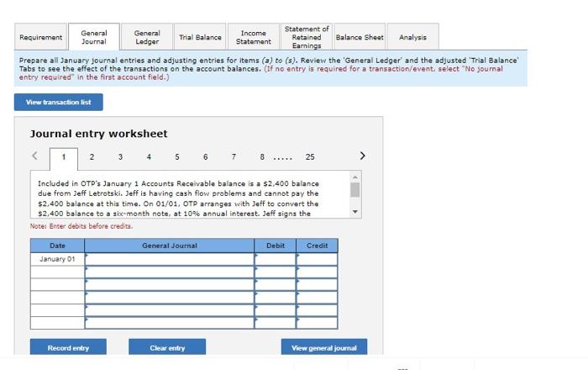Click Debit field in last journal row

[x=276, y=323]
